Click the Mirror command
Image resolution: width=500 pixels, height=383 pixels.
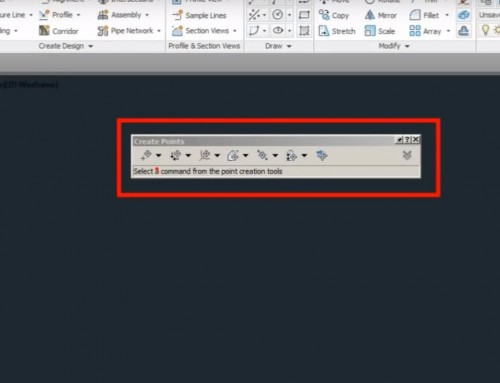click(381, 15)
